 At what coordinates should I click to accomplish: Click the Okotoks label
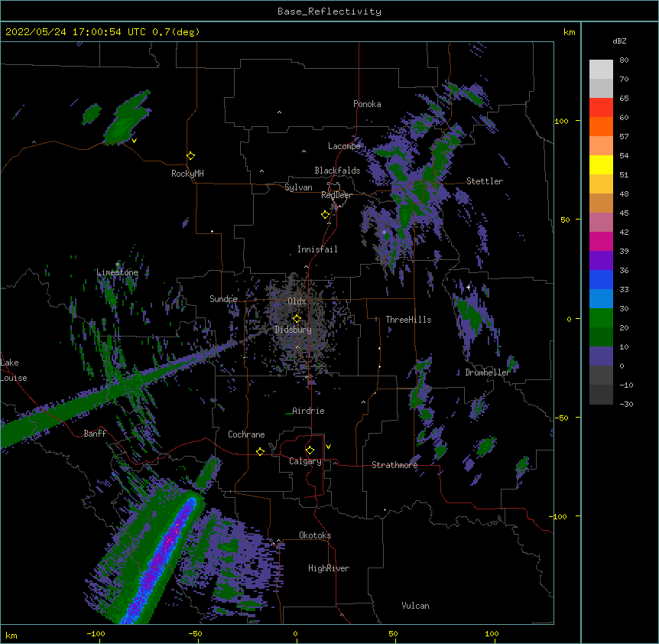pyautogui.click(x=315, y=535)
